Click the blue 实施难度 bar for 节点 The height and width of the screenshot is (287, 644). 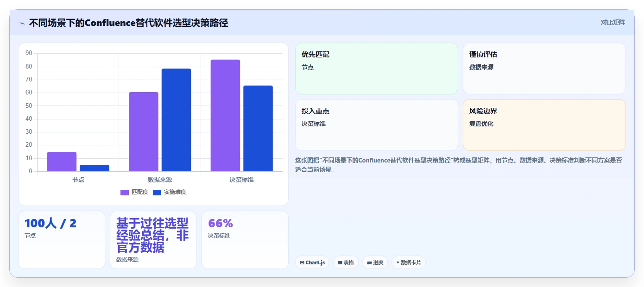pyautogui.click(x=95, y=168)
